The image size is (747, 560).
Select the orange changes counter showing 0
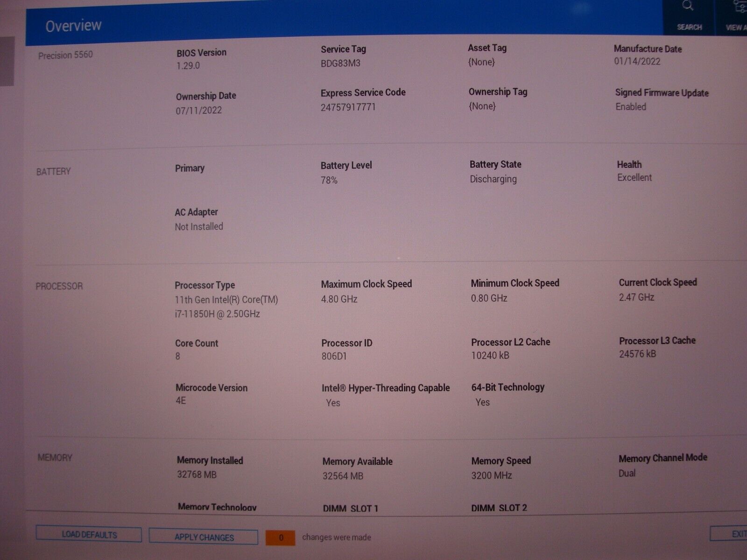pyautogui.click(x=281, y=538)
